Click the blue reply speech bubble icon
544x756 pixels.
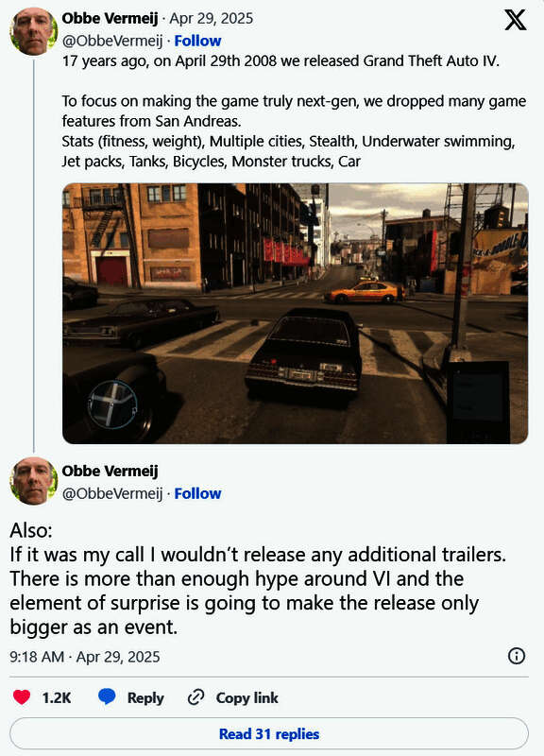pos(107,697)
